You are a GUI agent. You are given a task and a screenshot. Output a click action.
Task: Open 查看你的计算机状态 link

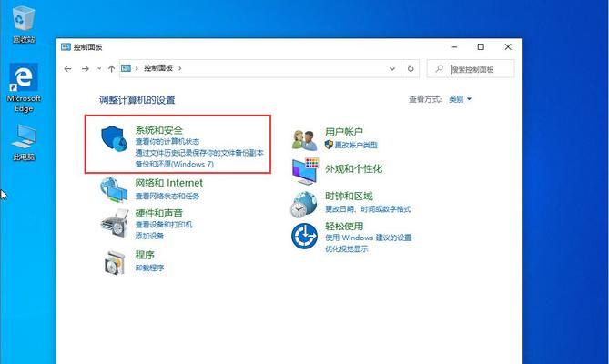[167, 142]
